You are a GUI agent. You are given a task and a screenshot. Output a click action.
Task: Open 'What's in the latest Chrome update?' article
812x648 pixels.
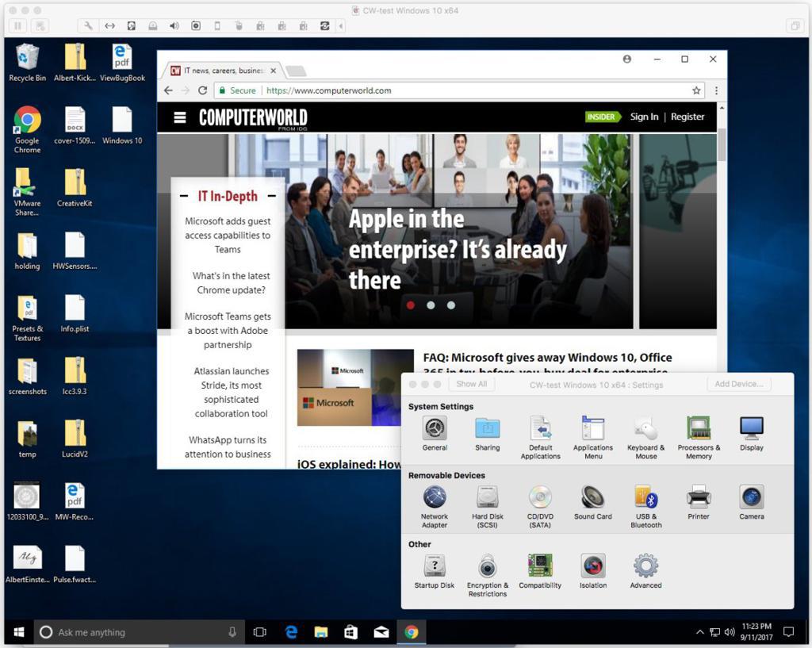point(231,283)
